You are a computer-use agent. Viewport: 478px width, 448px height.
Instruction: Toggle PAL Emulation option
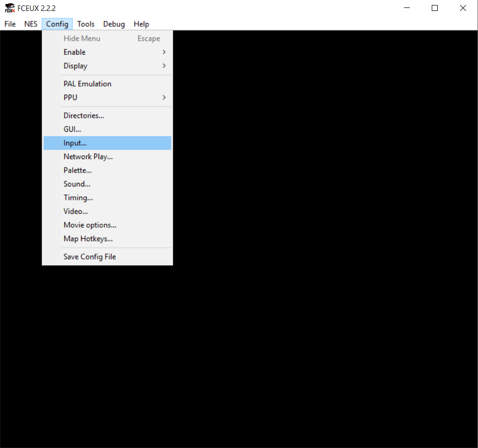[107, 84]
